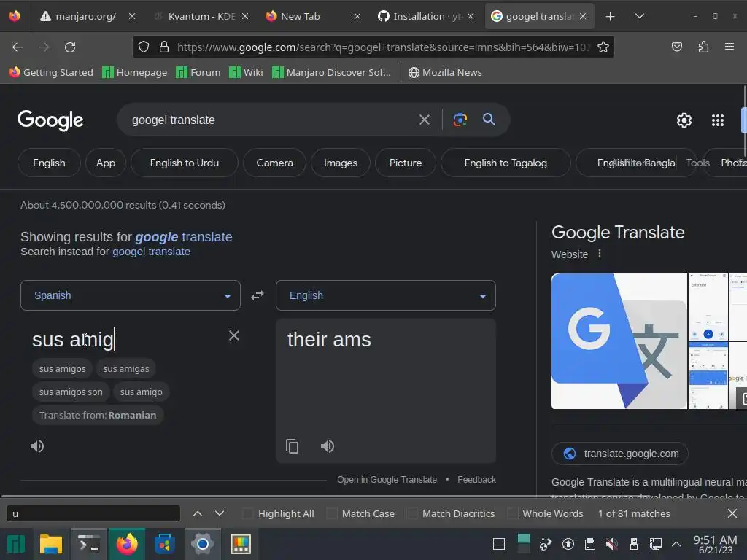Swap the Spanish and English languages
The width and height of the screenshot is (747, 560).
point(258,295)
